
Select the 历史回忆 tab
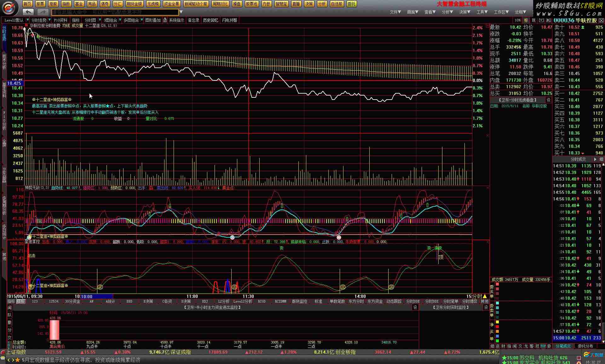(210, 20)
